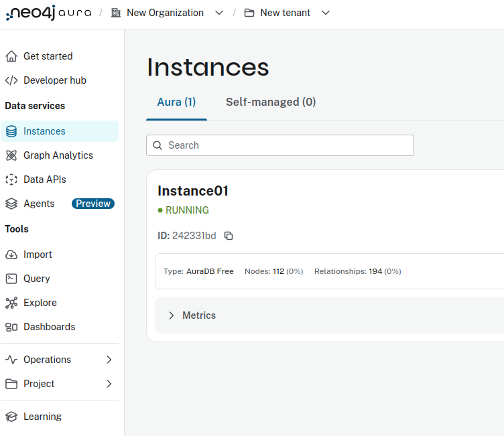This screenshot has width=504, height=436.
Task: Open the Dashboards page
Action: (49, 327)
